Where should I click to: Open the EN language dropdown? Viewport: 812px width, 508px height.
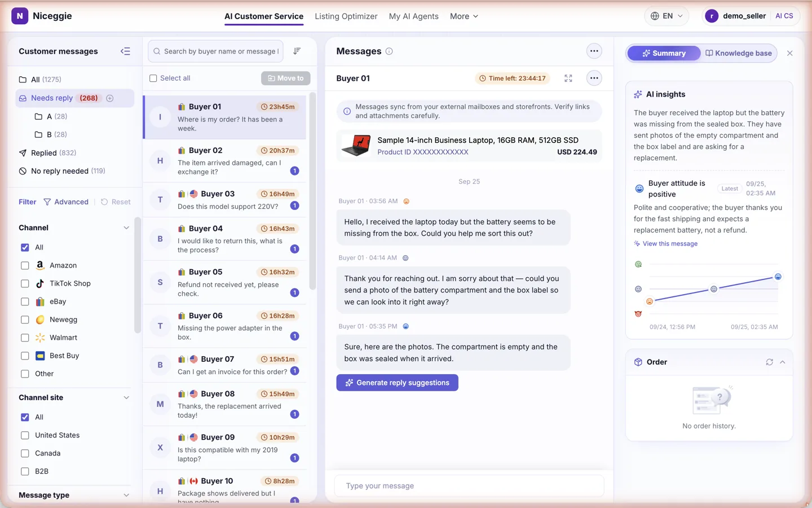tap(667, 16)
